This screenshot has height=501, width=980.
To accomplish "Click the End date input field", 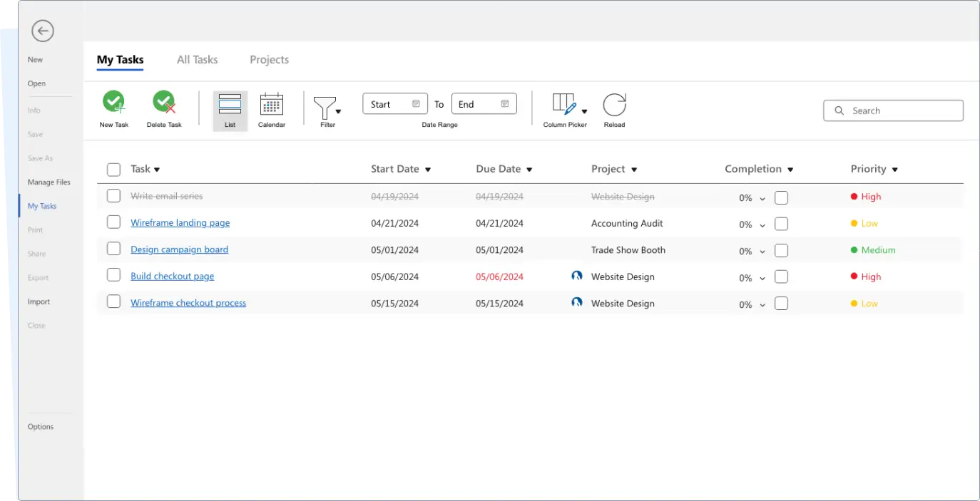I will pyautogui.click(x=484, y=104).
